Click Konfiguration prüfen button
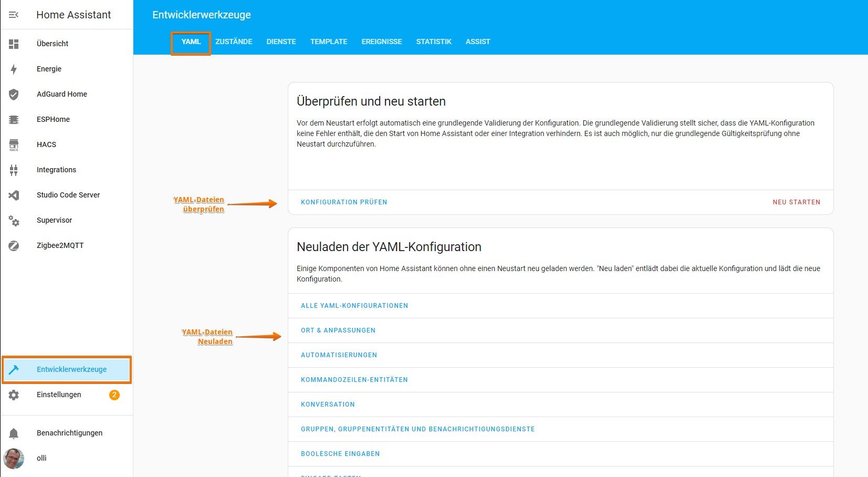Screen dimensions: 868x477 (x=344, y=202)
